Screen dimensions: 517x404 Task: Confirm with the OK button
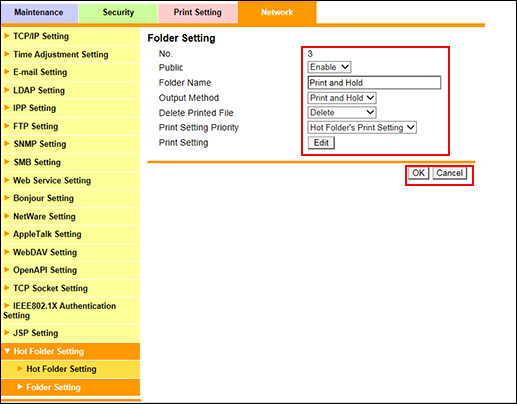click(x=418, y=173)
